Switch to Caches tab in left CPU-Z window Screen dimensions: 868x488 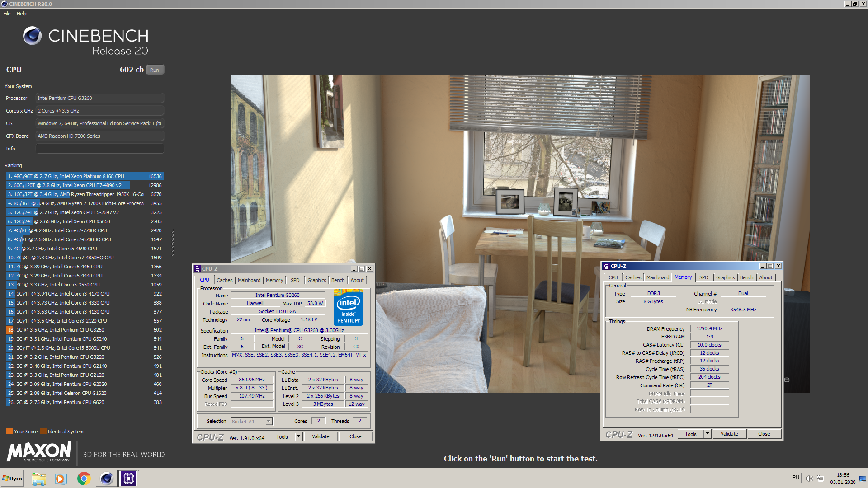point(224,280)
